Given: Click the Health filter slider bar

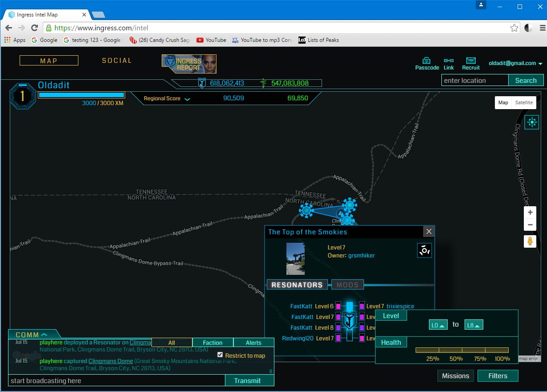Looking at the screenshot, I should click(462, 350).
